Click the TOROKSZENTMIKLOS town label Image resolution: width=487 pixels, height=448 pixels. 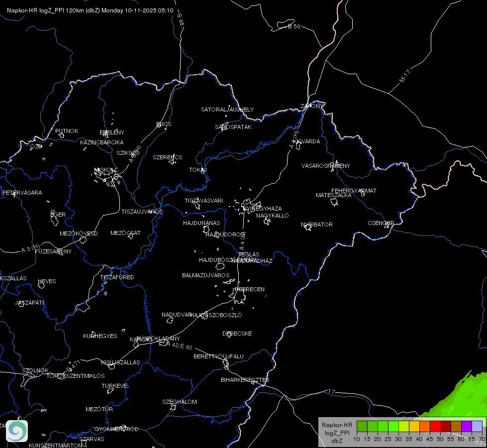pos(76,376)
